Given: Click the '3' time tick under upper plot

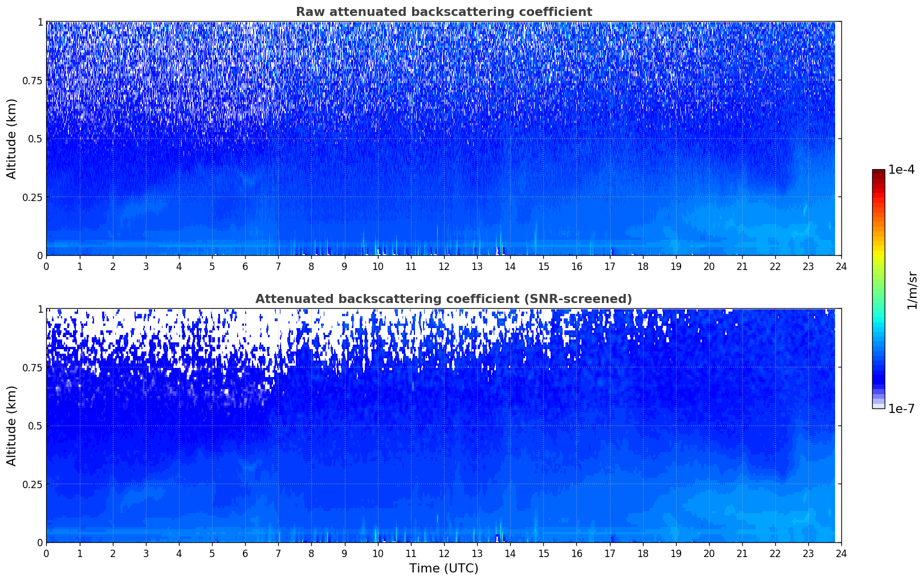Looking at the screenshot, I should pyautogui.click(x=145, y=266).
